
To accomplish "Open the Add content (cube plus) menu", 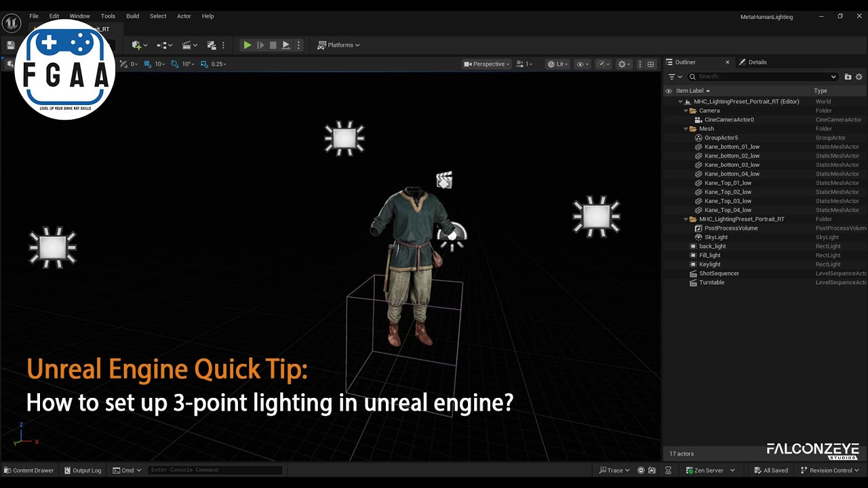I will coord(140,45).
